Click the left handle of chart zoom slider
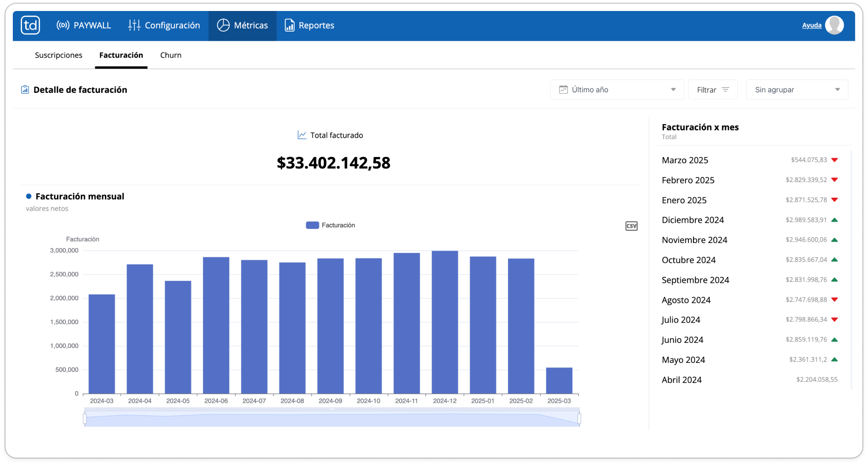Image resolution: width=868 pixels, height=465 pixels. coord(85,418)
